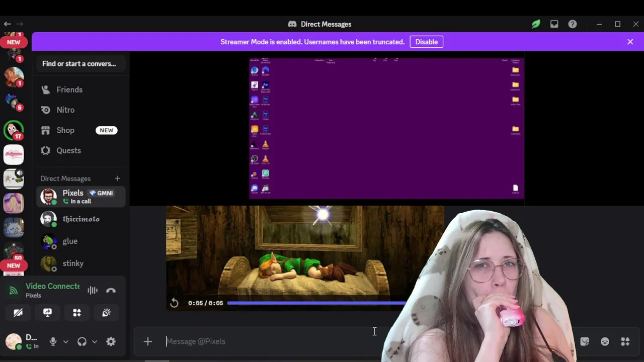Dismiss the Streamer Mode banner

630,42
